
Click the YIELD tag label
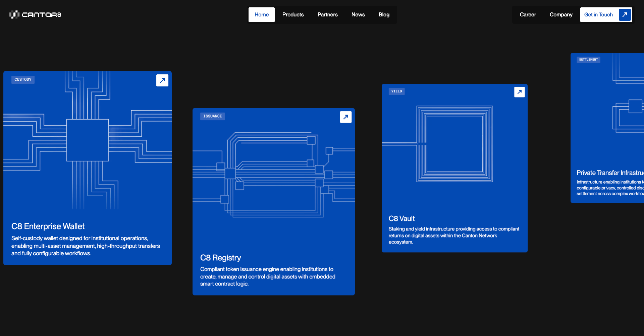[x=396, y=91]
